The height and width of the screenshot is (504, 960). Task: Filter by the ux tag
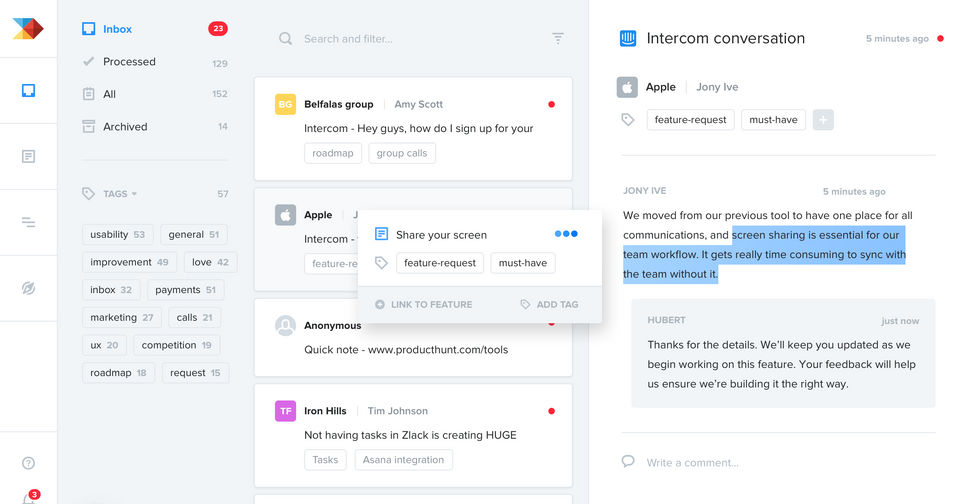pos(104,345)
